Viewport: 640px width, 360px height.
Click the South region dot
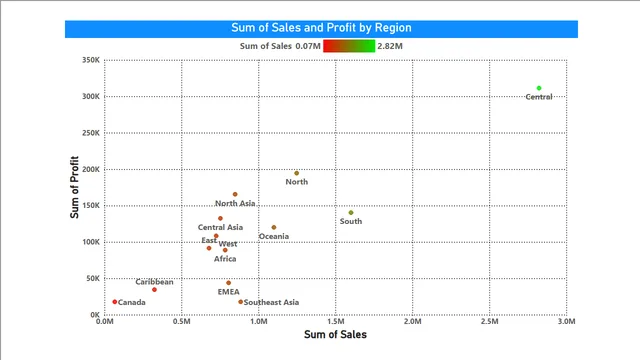(351, 213)
